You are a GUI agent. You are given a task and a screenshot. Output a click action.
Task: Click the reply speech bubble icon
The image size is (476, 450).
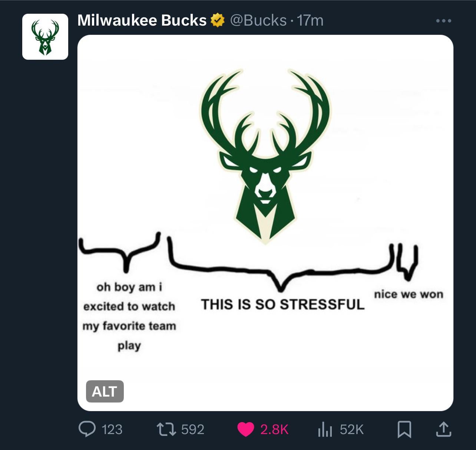(x=87, y=429)
